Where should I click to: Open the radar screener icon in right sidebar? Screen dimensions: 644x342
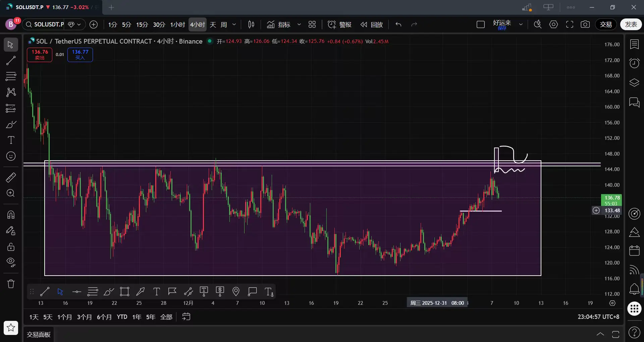pos(634,214)
